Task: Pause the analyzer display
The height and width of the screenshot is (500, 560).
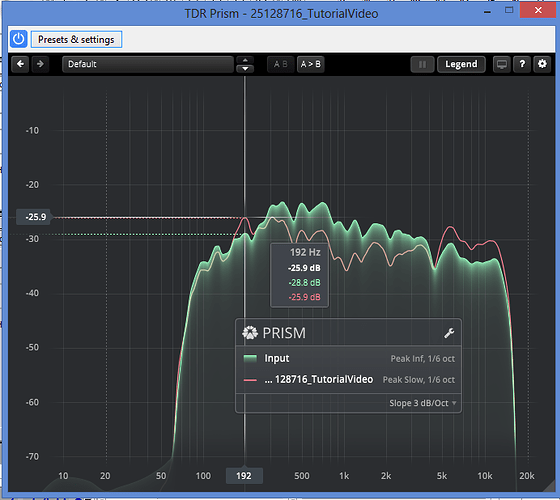Action: point(422,64)
